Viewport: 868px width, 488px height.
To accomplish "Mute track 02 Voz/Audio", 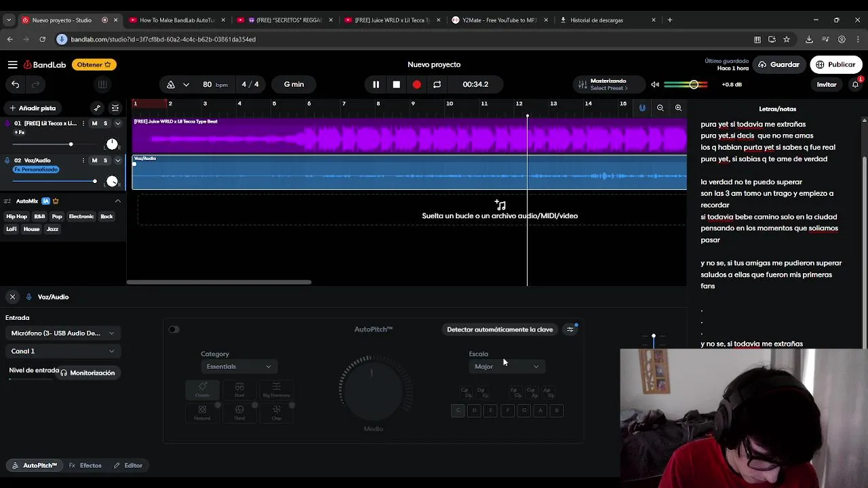I will [94, 161].
